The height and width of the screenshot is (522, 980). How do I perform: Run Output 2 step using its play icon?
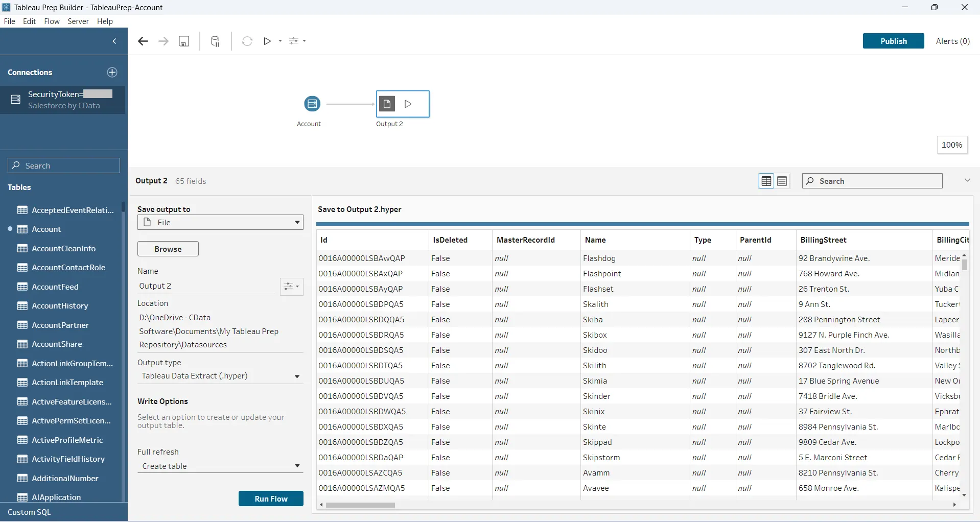click(x=408, y=104)
